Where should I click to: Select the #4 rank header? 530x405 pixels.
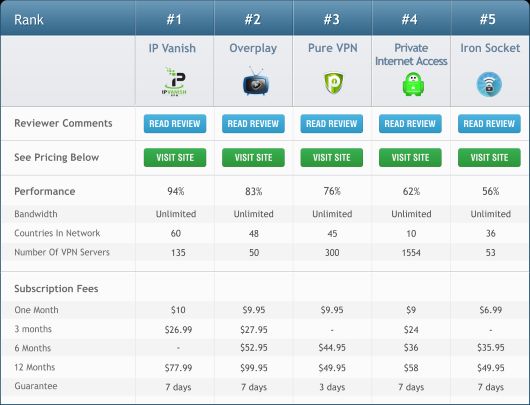click(x=409, y=19)
